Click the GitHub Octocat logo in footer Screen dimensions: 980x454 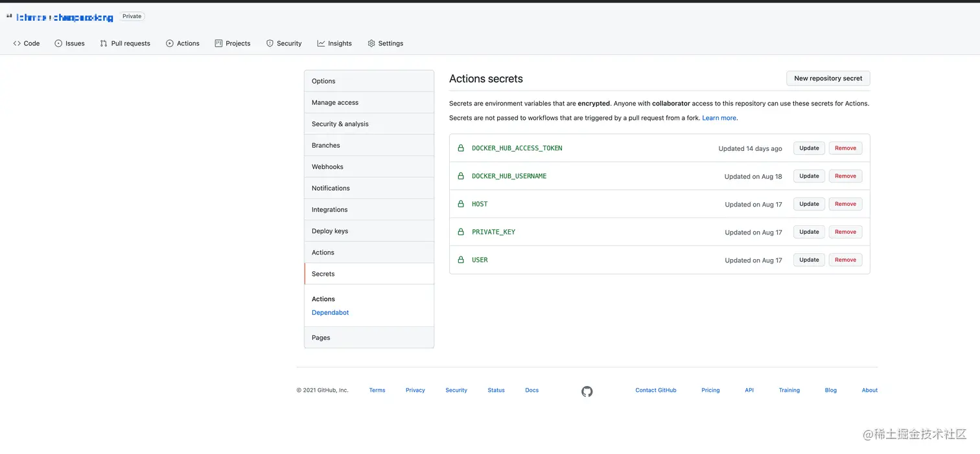click(x=587, y=391)
